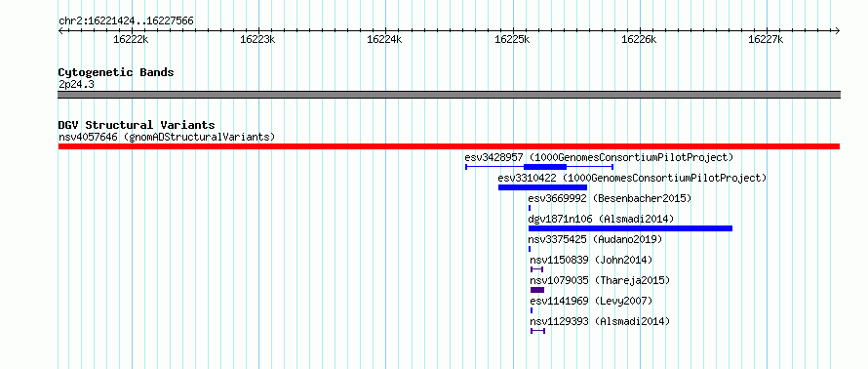Click the thick center of esv3428957

pyautogui.click(x=545, y=167)
